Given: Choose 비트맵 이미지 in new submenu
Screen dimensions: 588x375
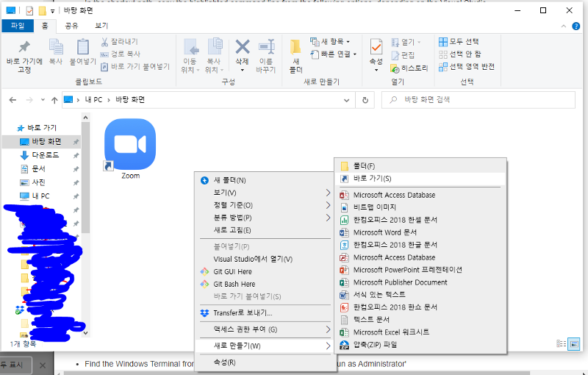Looking at the screenshot, I should coord(420,207).
